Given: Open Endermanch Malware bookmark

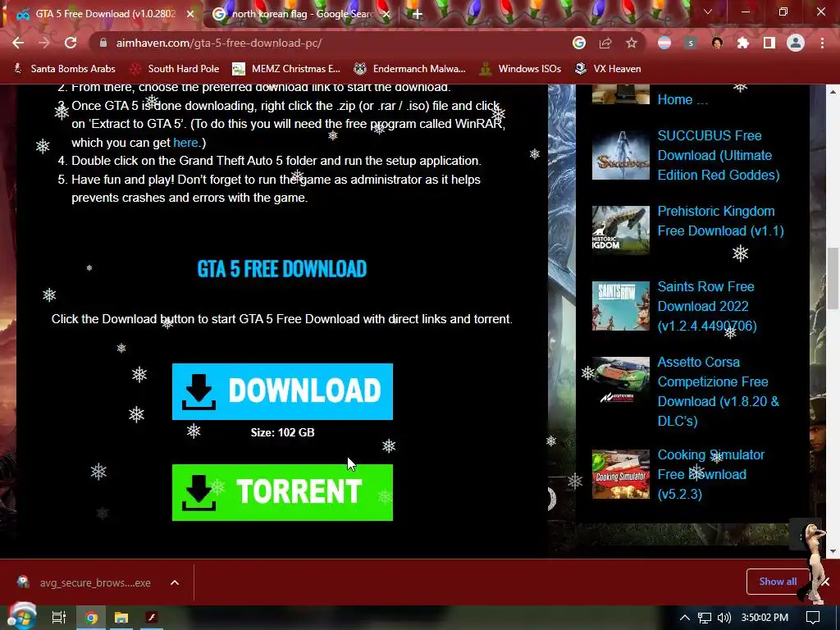Looking at the screenshot, I should (x=410, y=69).
